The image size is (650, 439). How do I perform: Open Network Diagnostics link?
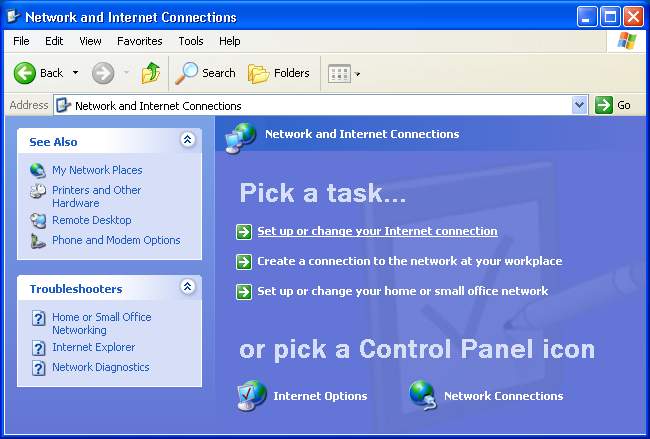(x=101, y=367)
